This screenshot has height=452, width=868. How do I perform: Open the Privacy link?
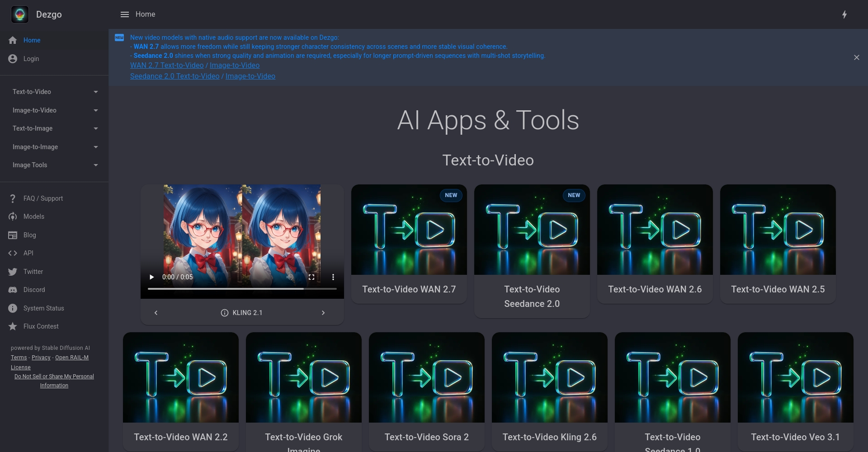pos(41,358)
